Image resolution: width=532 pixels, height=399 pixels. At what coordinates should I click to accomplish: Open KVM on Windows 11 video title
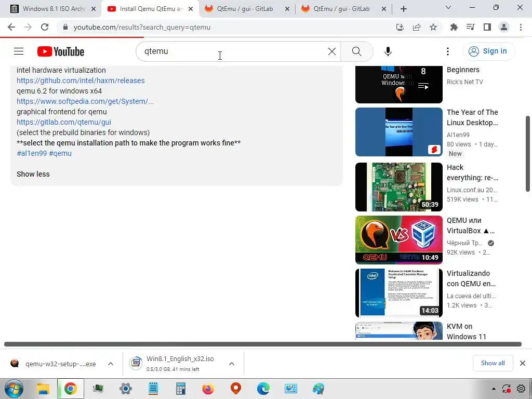[x=467, y=331]
